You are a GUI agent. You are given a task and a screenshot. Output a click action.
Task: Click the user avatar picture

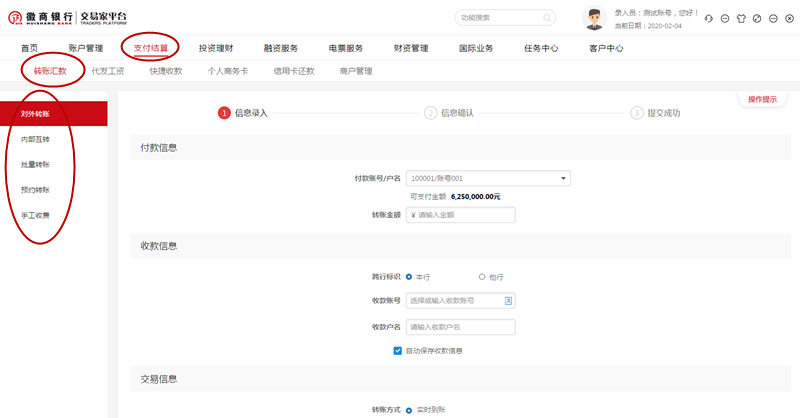(x=595, y=18)
